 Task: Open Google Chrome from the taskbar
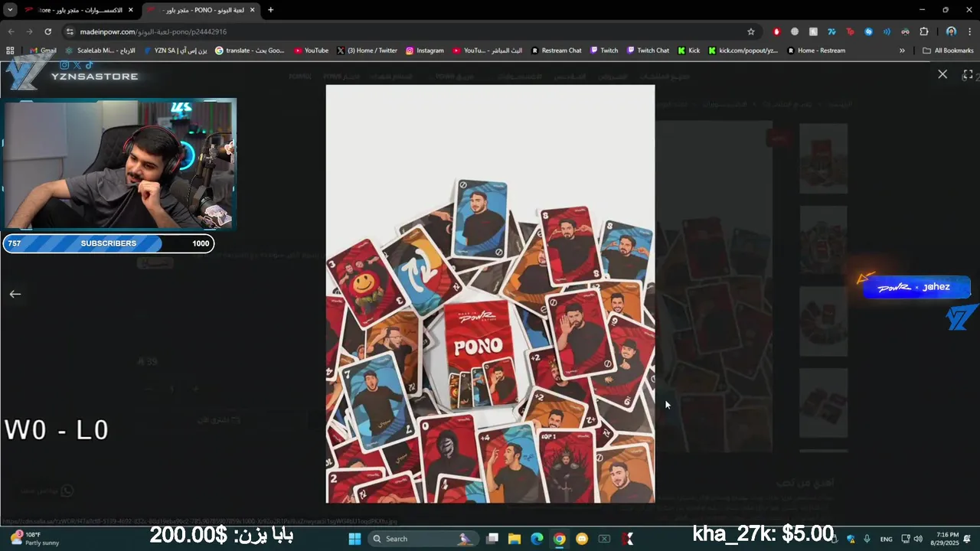(x=560, y=539)
